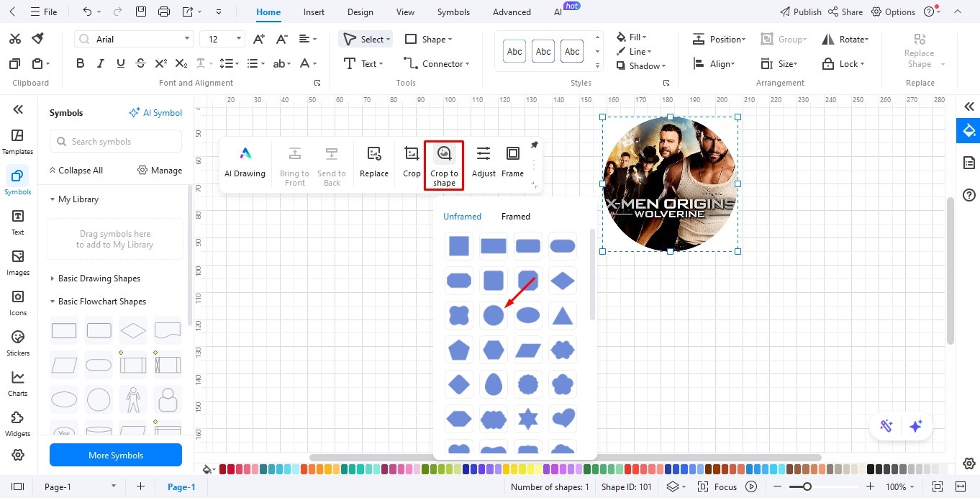Click the Share button
The height and width of the screenshot is (498, 980).
click(845, 12)
